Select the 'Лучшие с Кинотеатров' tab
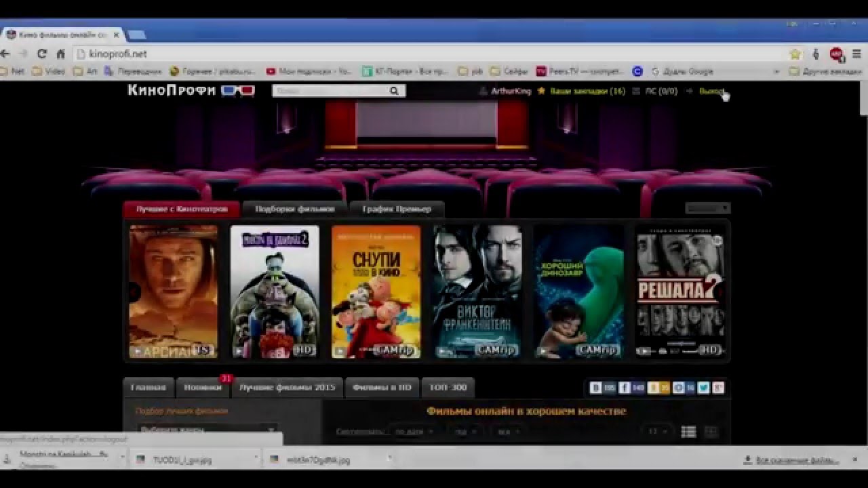This screenshot has width=868, height=488. tap(181, 209)
